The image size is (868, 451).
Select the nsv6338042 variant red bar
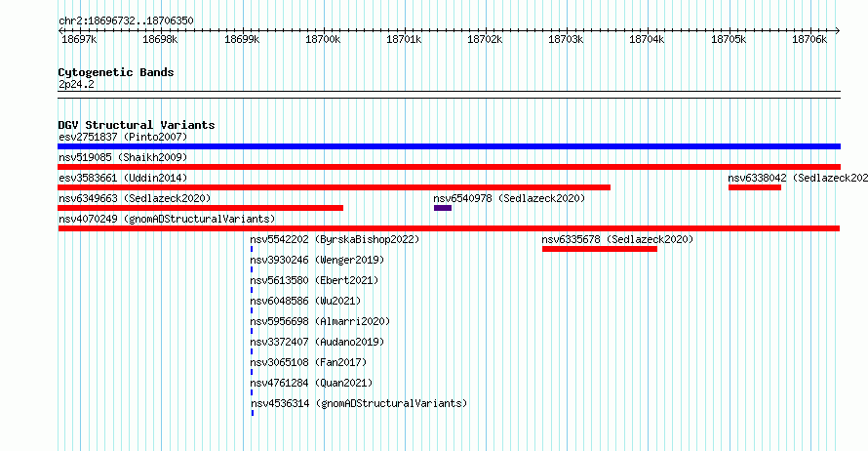[x=755, y=187]
